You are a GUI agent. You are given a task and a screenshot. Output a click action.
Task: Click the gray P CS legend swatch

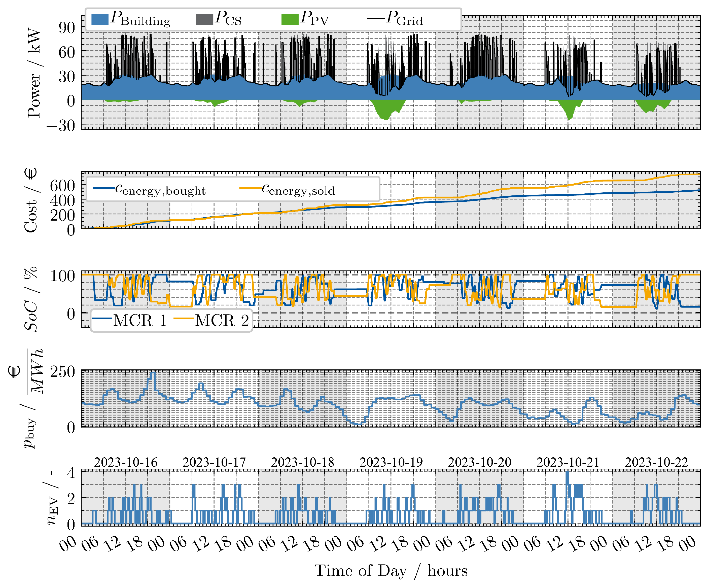205,19
